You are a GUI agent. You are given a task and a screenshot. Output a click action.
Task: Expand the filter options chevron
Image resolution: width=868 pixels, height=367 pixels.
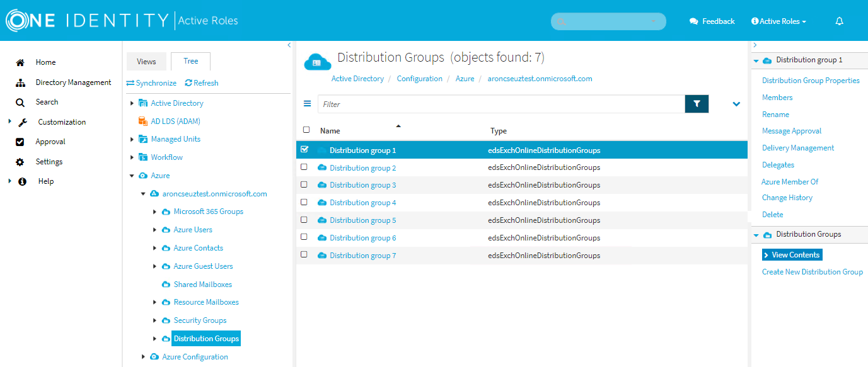pyautogui.click(x=736, y=104)
